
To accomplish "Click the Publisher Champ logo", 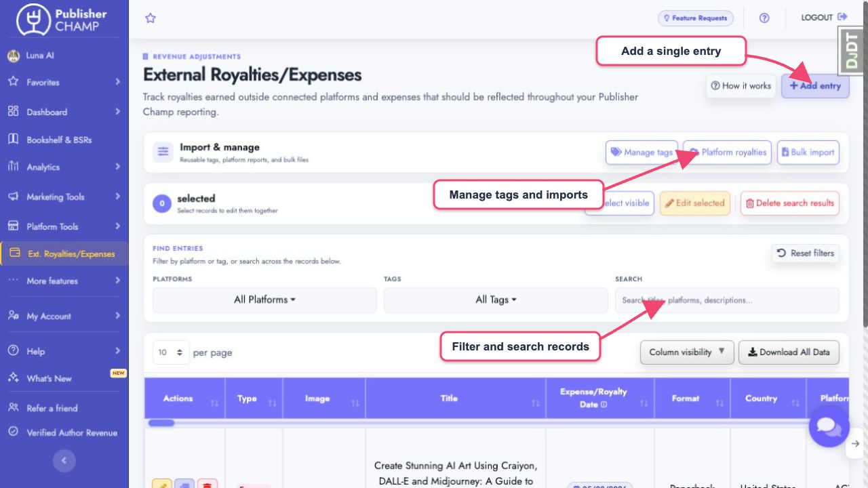I will coord(62,19).
